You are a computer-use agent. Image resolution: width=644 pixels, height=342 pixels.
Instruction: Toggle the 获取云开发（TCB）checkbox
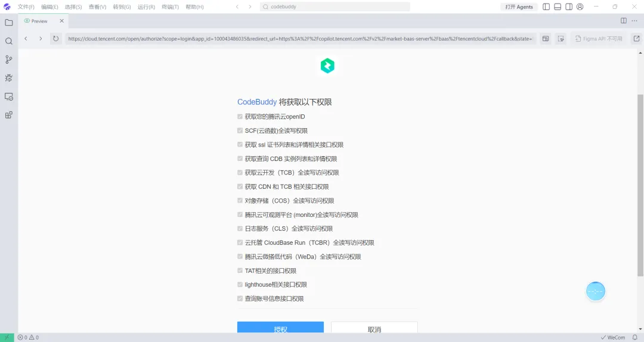pyautogui.click(x=240, y=172)
